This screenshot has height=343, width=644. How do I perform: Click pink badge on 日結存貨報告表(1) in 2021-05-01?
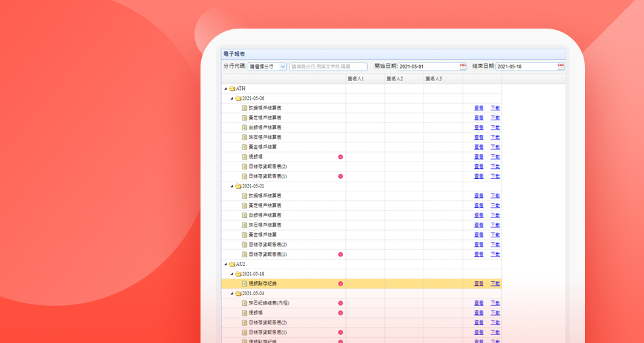click(x=341, y=255)
